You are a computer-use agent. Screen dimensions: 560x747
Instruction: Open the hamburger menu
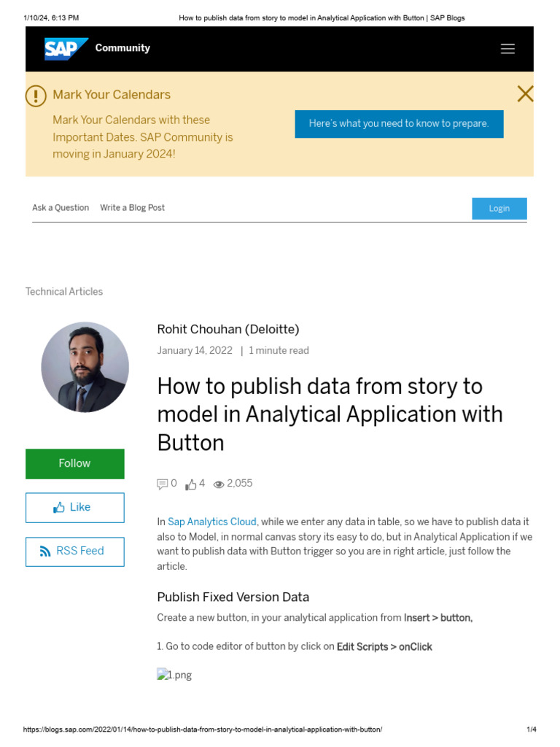[x=507, y=49]
